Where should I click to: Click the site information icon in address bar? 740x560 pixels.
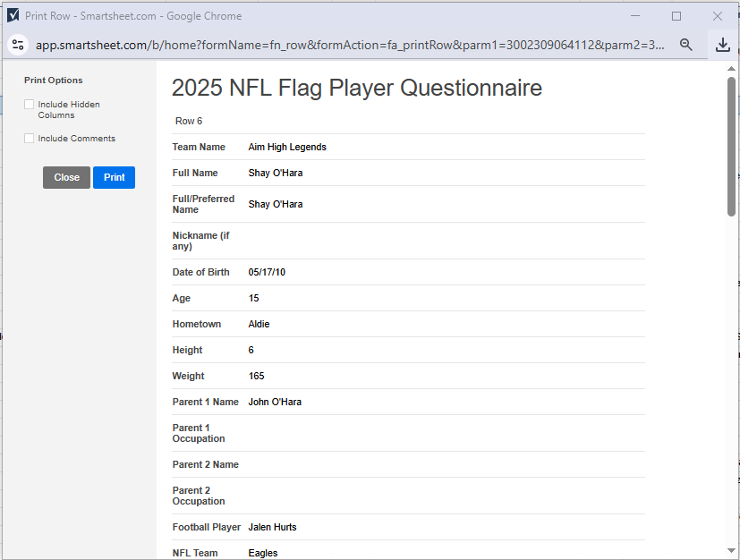point(18,45)
